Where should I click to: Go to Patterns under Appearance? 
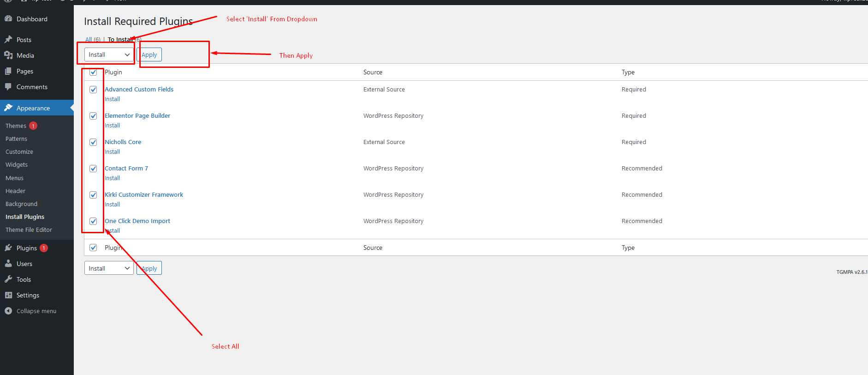(16, 139)
